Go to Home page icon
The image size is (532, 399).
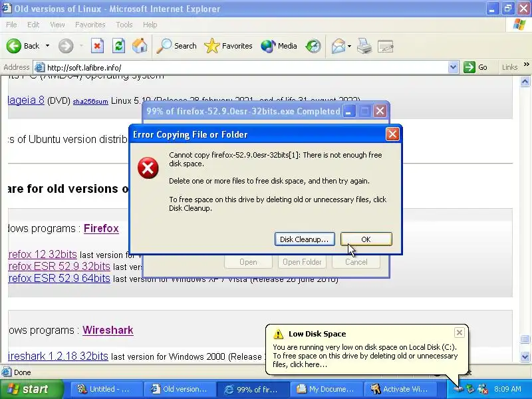140,46
